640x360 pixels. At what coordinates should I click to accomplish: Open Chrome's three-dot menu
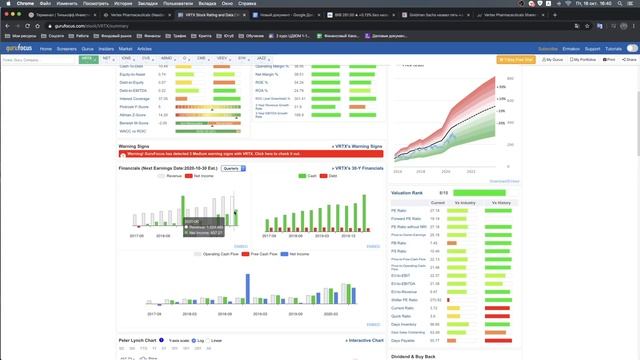(633, 26)
